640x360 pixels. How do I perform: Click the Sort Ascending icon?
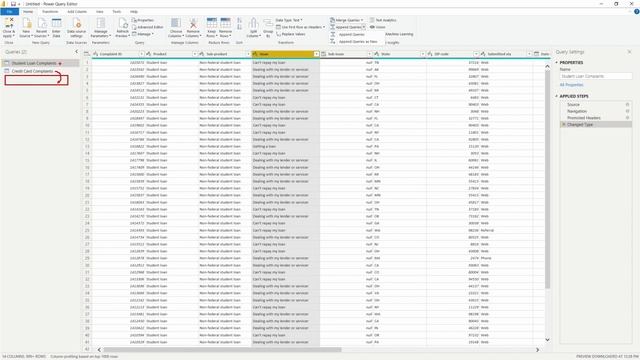[x=239, y=20]
